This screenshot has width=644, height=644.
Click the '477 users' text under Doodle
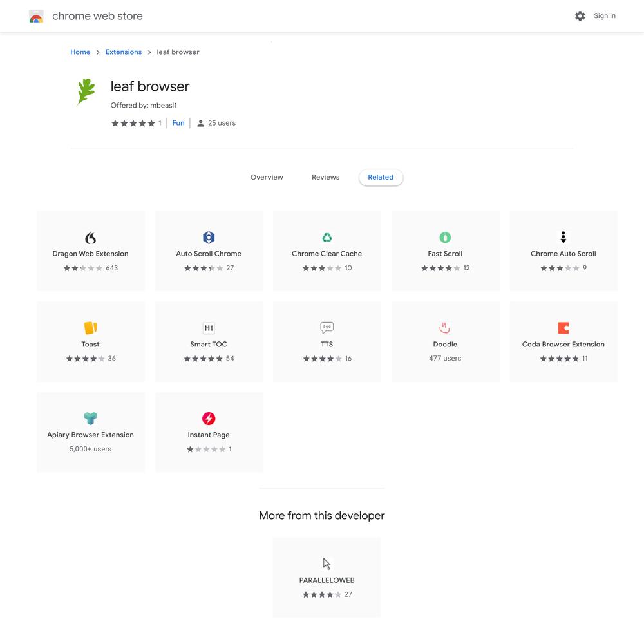(x=445, y=358)
